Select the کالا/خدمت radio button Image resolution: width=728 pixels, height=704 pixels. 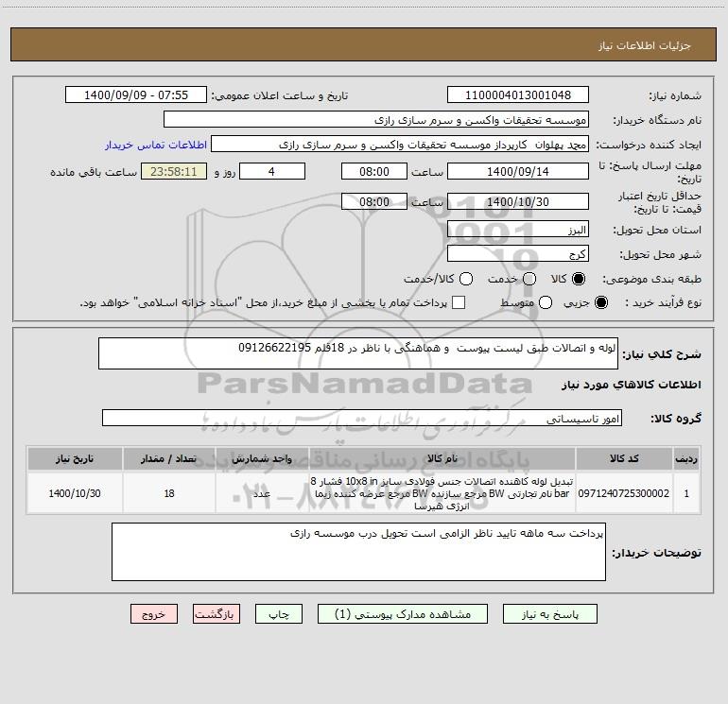click(x=466, y=279)
